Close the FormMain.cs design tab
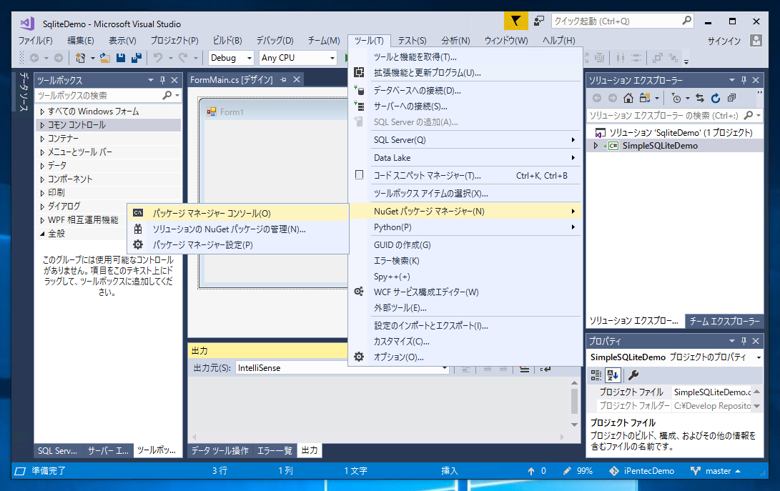Screen dimensions: 780x491 (296, 80)
